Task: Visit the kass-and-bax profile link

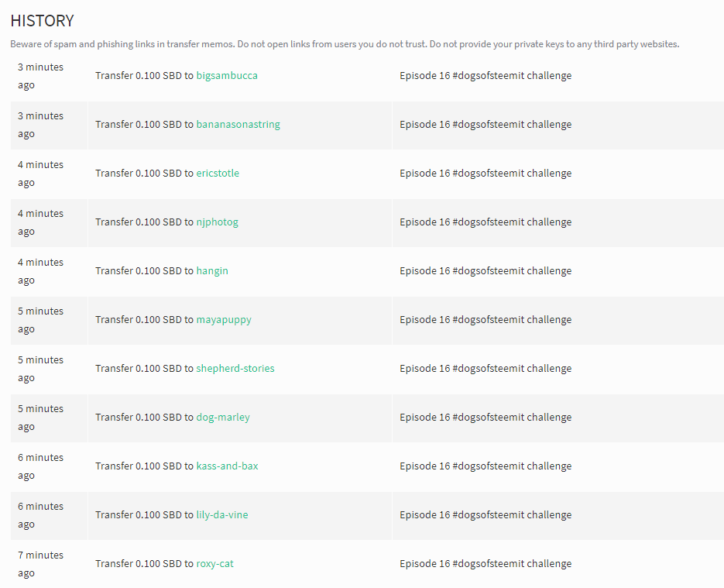Action: click(227, 466)
